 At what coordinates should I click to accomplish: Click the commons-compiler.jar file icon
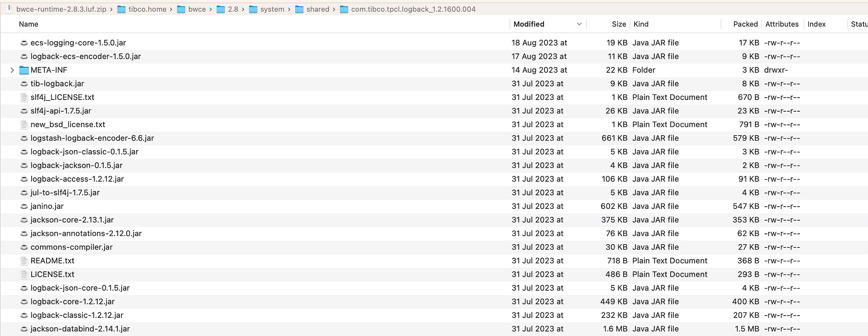point(24,247)
